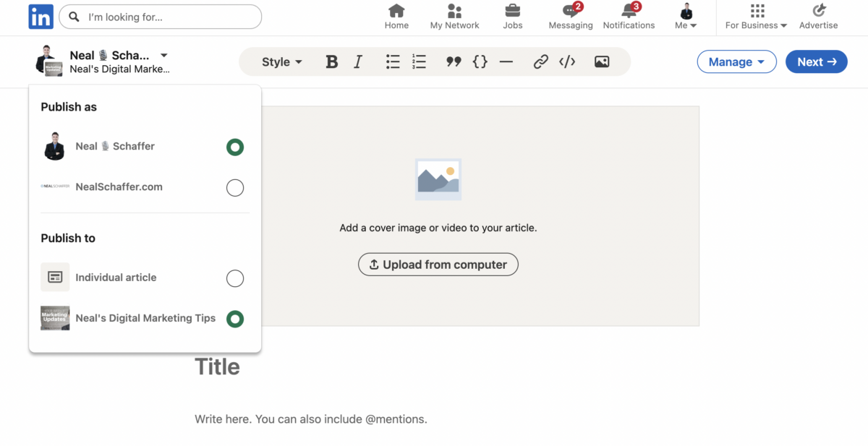
Task: Open the Manage dropdown
Action: [x=736, y=61]
